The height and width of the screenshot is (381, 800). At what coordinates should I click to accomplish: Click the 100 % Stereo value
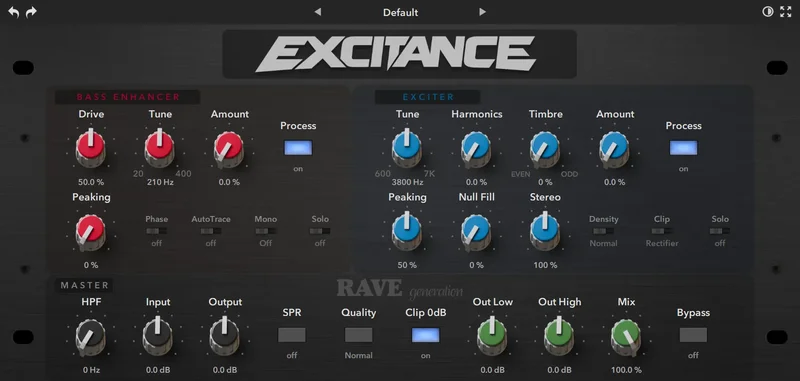[x=545, y=265]
